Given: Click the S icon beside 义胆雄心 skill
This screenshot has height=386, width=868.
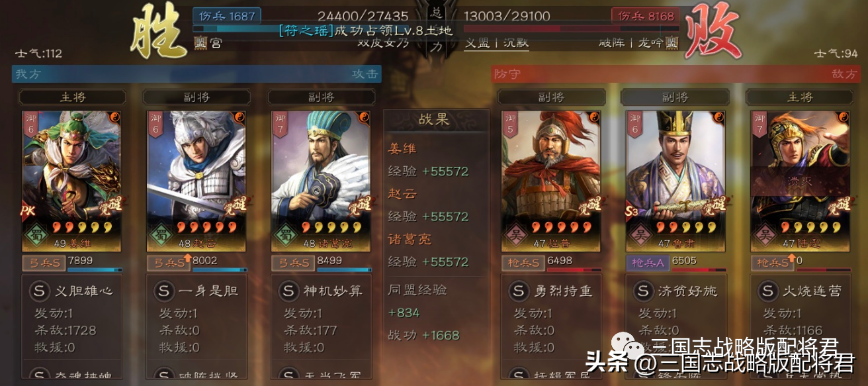Looking at the screenshot, I should (x=39, y=290).
